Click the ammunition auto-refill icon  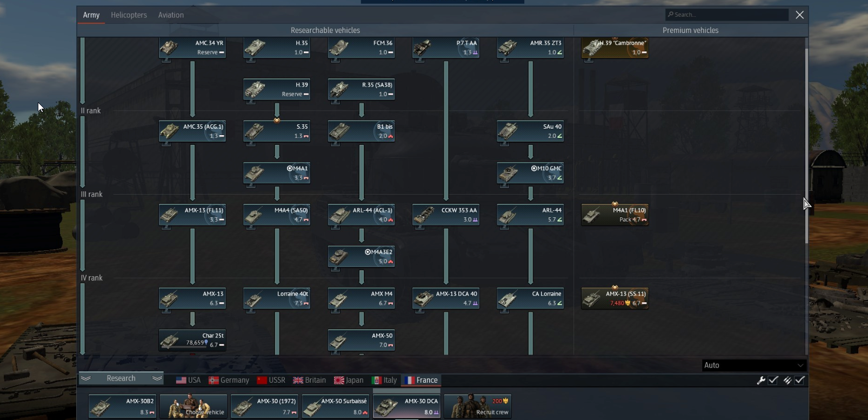(x=787, y=381)
